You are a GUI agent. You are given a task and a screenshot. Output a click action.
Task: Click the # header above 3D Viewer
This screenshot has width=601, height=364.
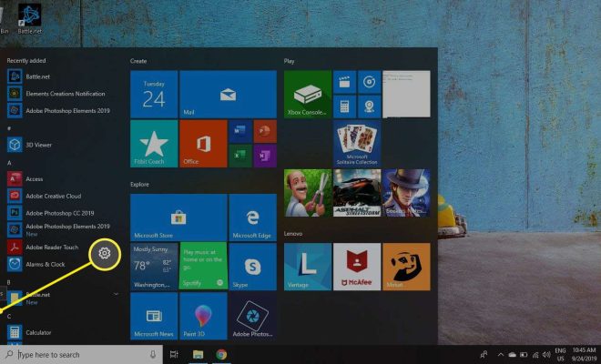(x=9, y=128)
